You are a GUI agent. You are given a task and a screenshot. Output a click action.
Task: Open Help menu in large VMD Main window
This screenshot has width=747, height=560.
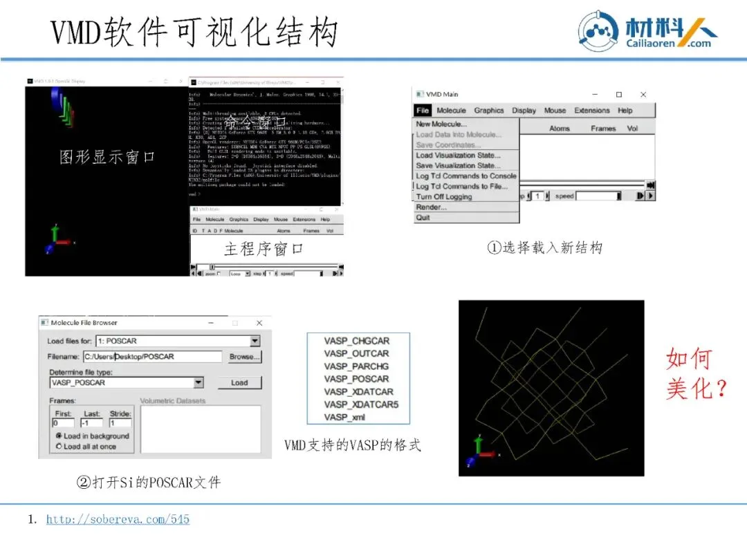[x=625, y=111]
